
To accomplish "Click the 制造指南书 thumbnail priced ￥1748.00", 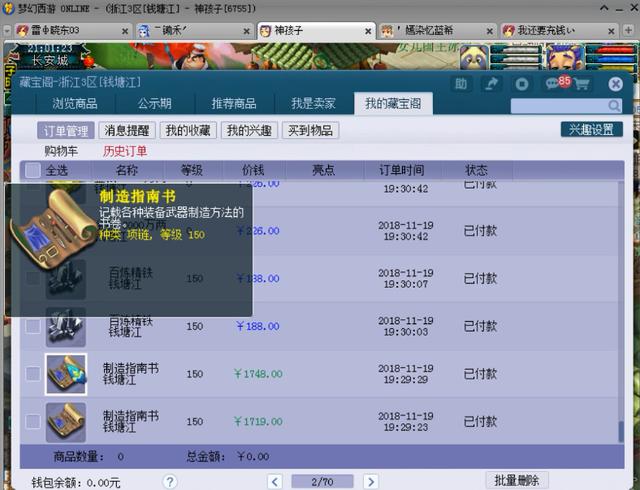I will (66, 374).
